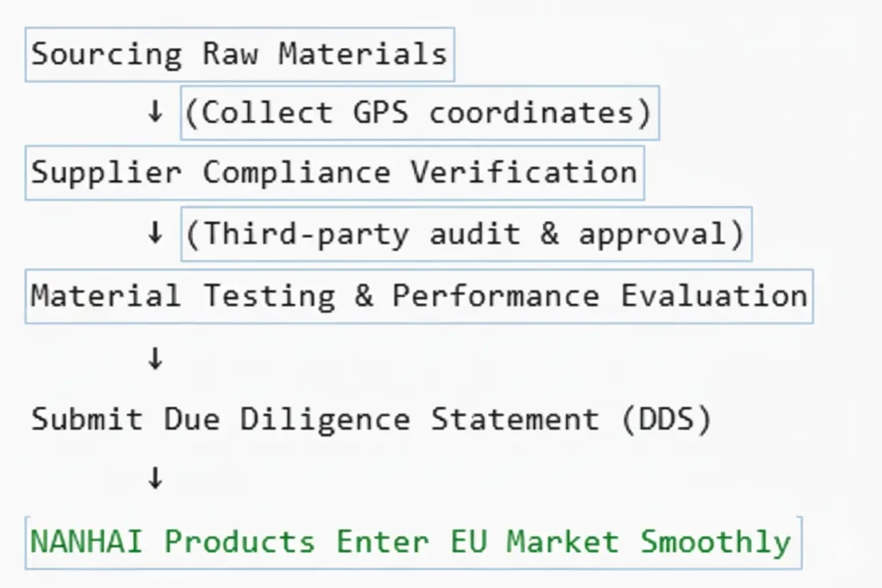Select the Supplier Compliance Verification box
The image size is (882, 588).
(x=335, y=172)
